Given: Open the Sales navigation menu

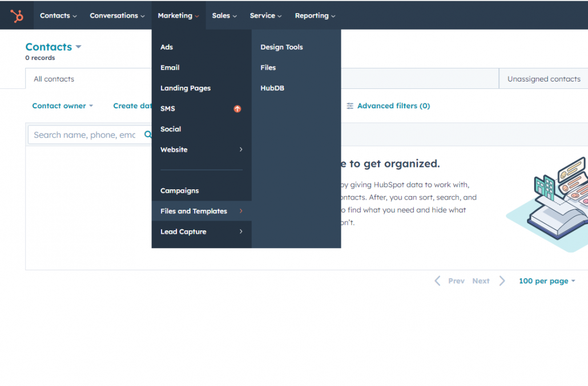Looking at the screenshot, I should pos(224,15).
